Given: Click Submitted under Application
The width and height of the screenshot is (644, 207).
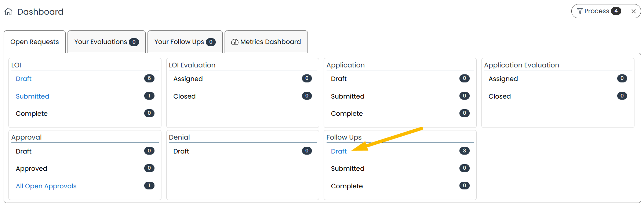Looking at the screenshot, I should pyautogui.click(x=348, y=96).
